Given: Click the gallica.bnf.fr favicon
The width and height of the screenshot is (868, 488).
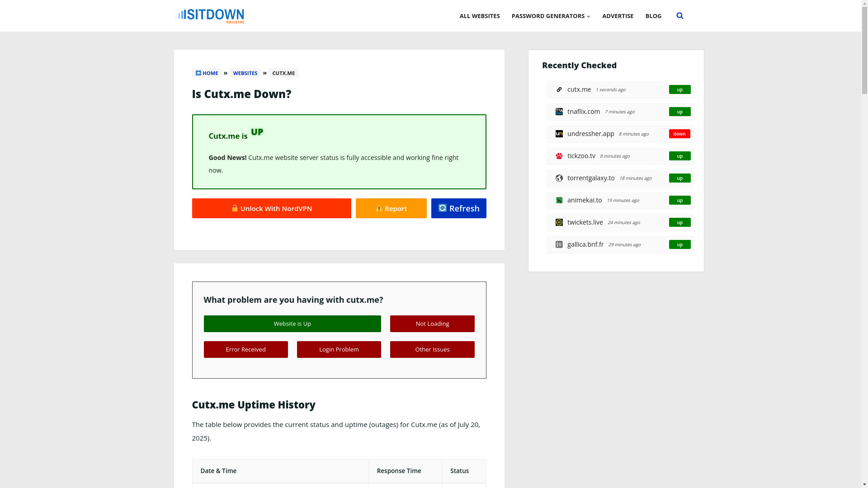Looking at the screenshot, I should [x=559, y=244].
